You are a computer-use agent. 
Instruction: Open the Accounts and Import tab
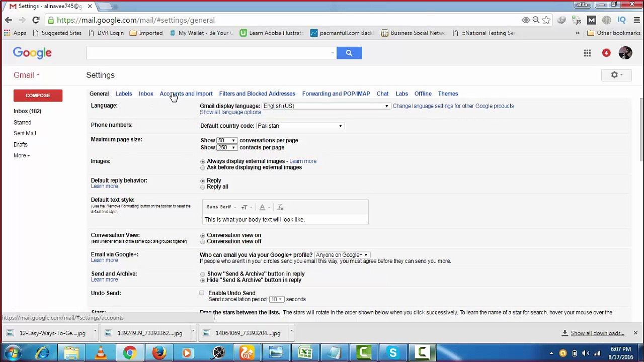(x=186, y=94)
